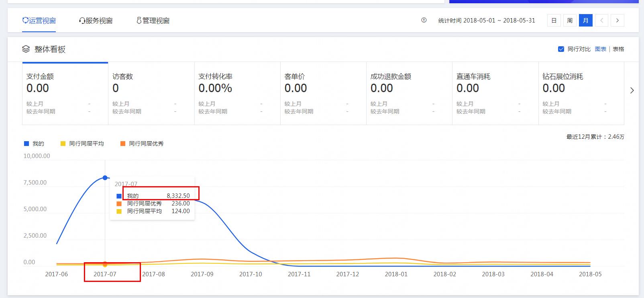Open the 运营视窗 tab

[39, 21]
